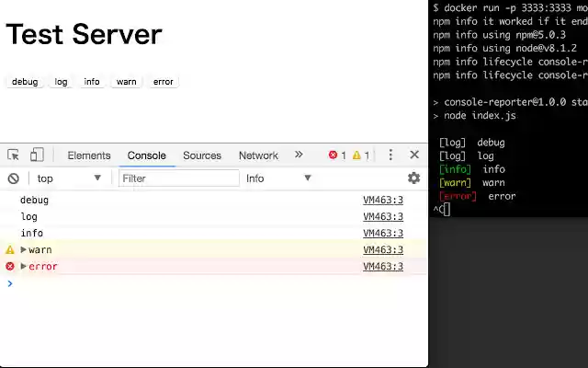Open VM463:3 link on error row
This screenshot has width=588, height=368.
click(x=383, y=266)
